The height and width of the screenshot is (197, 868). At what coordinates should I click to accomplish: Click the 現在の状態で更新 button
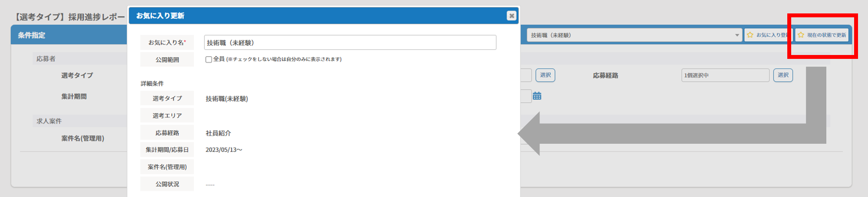point(822,35)
